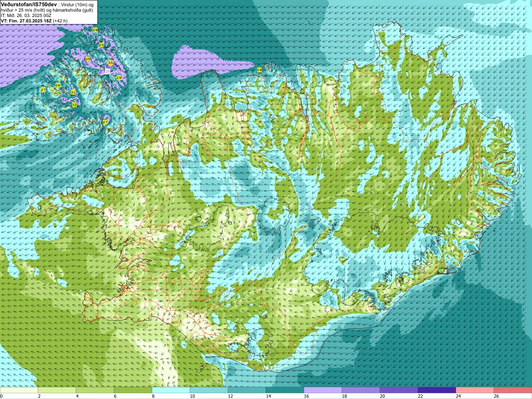Click the IT: Mið. 26. 03. 2025 00Z line
The width and height of the screenshot is (532, 399).
[x=26, y=15]
